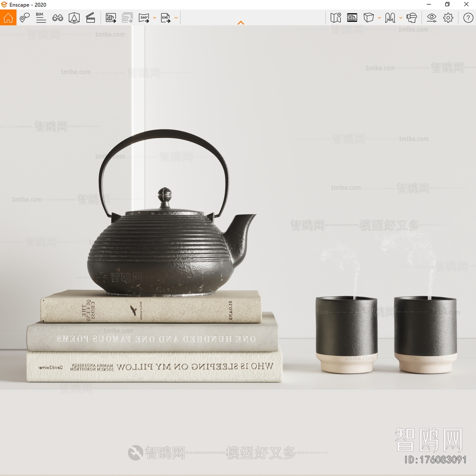Enable VR headset mode

412,18
